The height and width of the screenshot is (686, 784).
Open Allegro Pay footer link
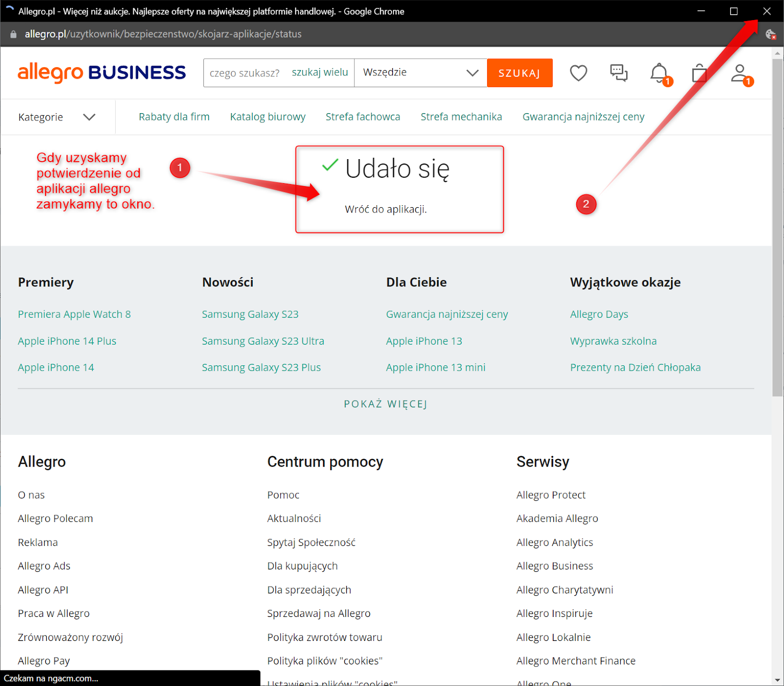pos(44,661)
